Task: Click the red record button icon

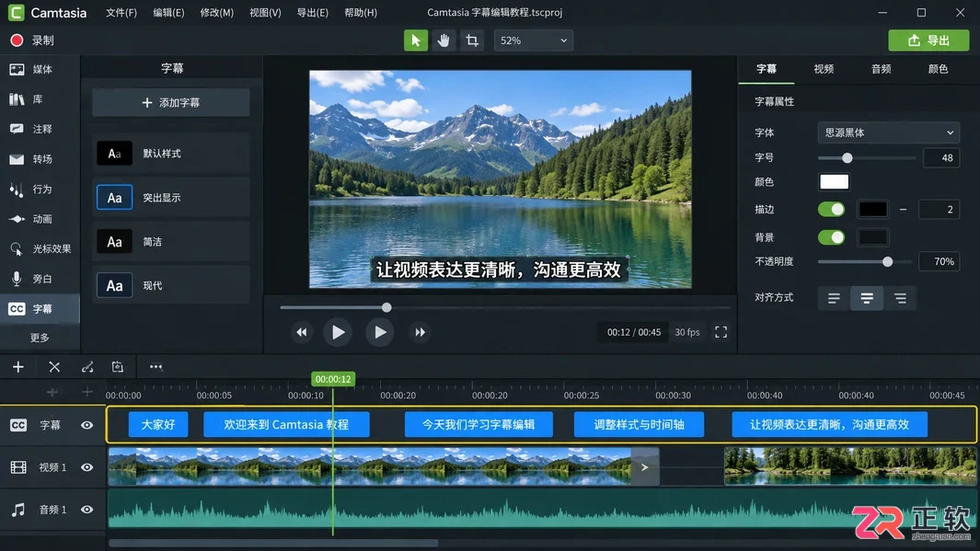Action: tap(17, 40)
